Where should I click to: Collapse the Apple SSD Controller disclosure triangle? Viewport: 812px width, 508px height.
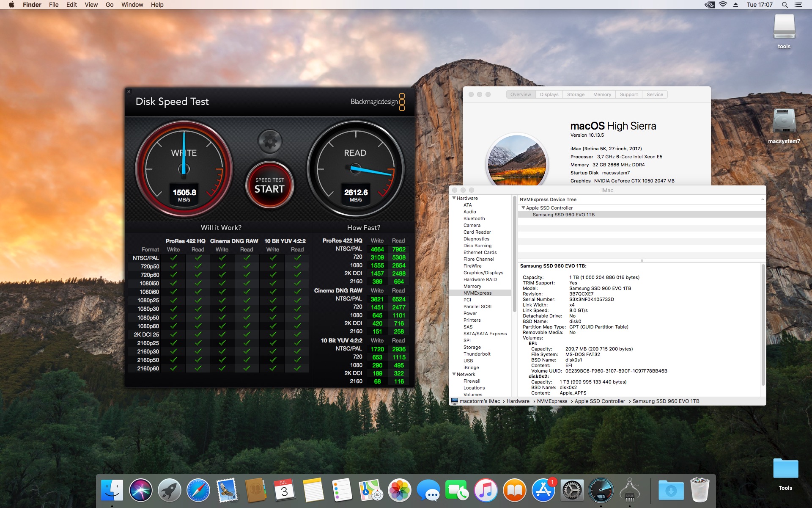523,208
